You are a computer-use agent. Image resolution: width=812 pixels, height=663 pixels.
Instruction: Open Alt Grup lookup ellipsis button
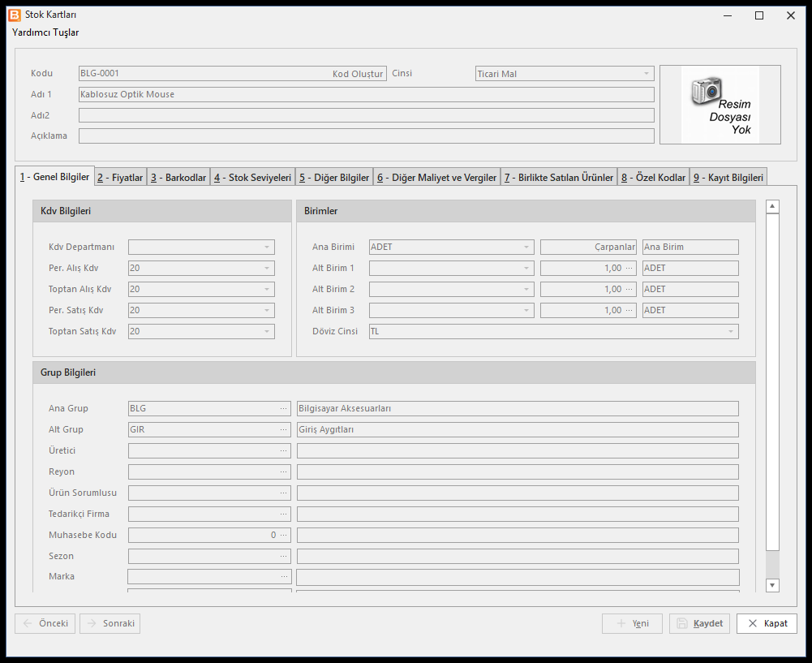[283, 430]
